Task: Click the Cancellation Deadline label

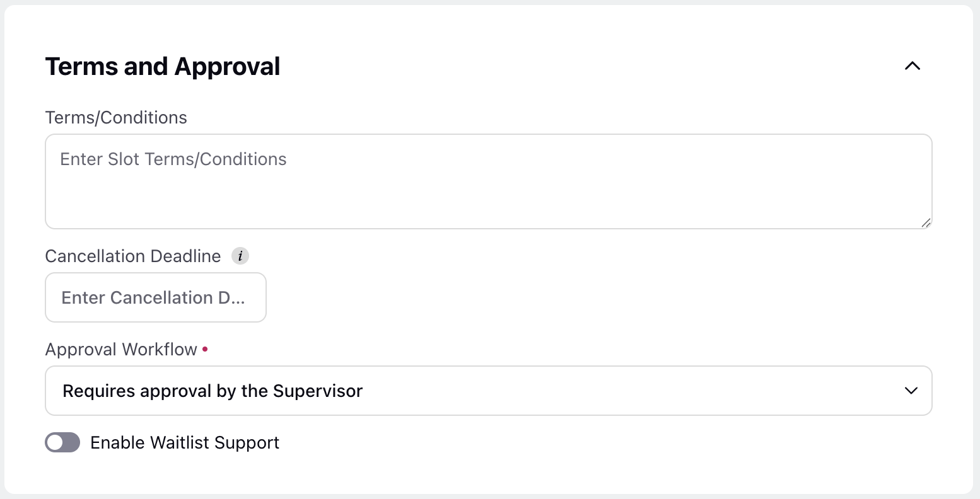Action: (x=133, y=256)
